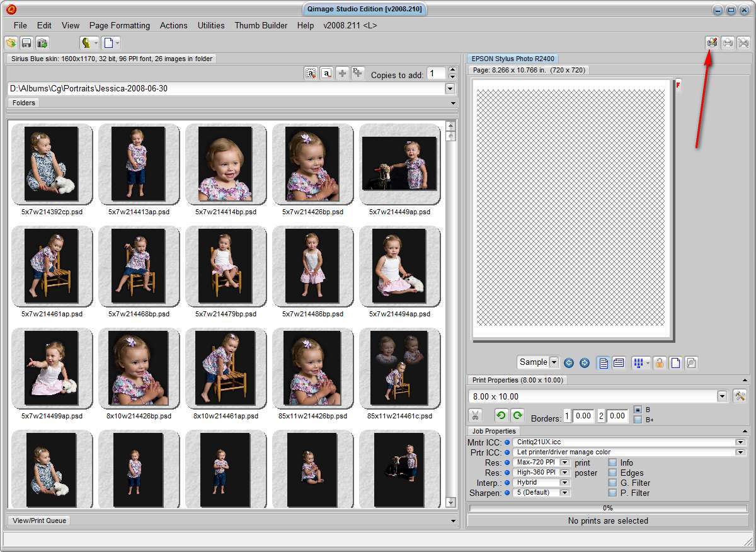Open the Hybrid interpolation dropdown

[x=564, y=483]
